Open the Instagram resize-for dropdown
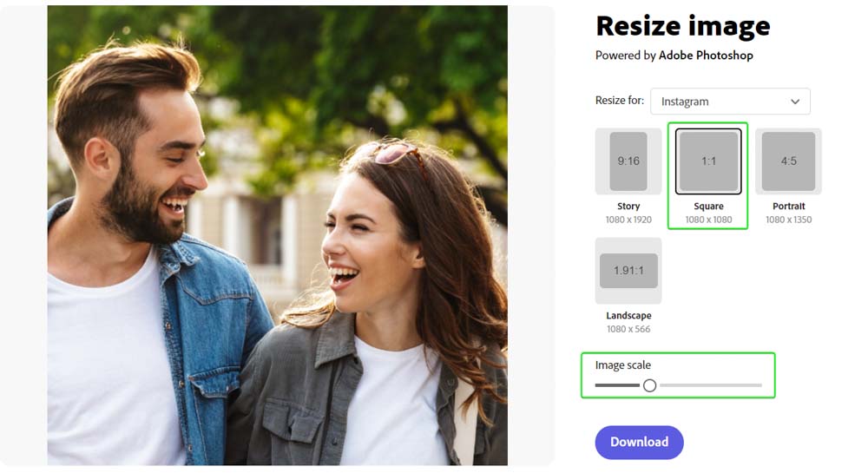Viewport: 868px width, 473px height. pos(730,102)
